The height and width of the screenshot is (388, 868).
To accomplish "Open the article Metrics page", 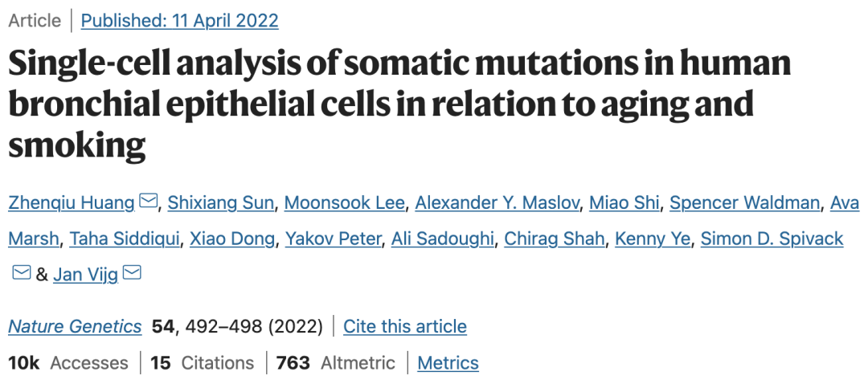I will (x=448, y=362).
